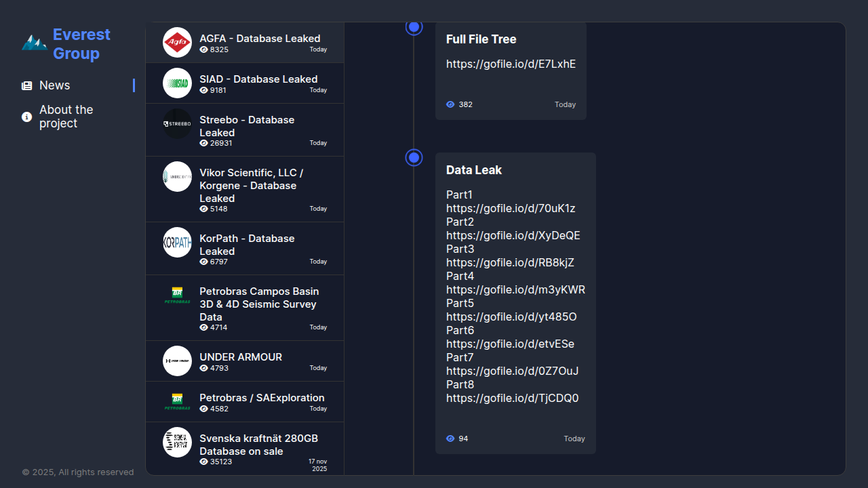Click the newspaper icon beside News
The height and width of the screenshot is (488, 868).
tap(27, 85)
